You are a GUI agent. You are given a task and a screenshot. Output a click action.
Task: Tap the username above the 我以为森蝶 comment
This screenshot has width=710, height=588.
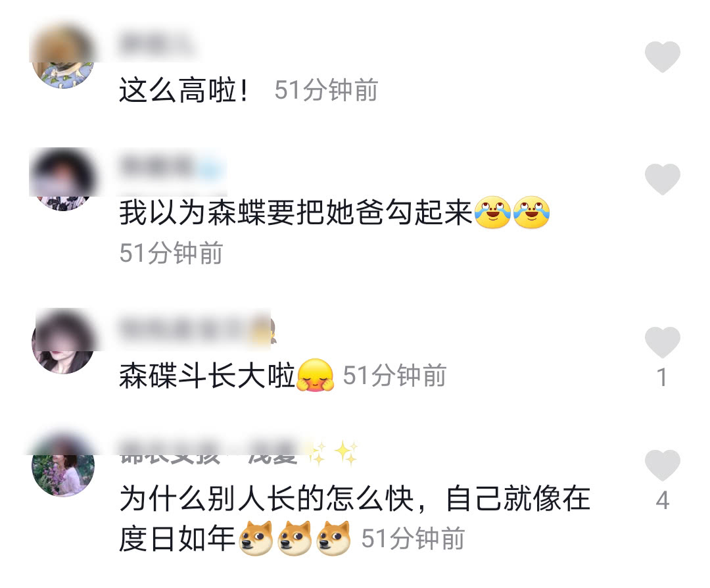click(x=171, y=168)
